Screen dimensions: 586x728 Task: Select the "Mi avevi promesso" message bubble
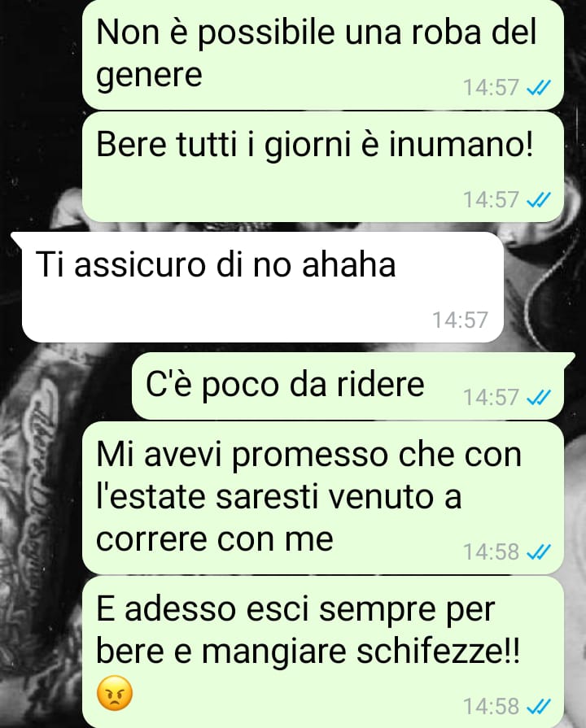(323, 497)
